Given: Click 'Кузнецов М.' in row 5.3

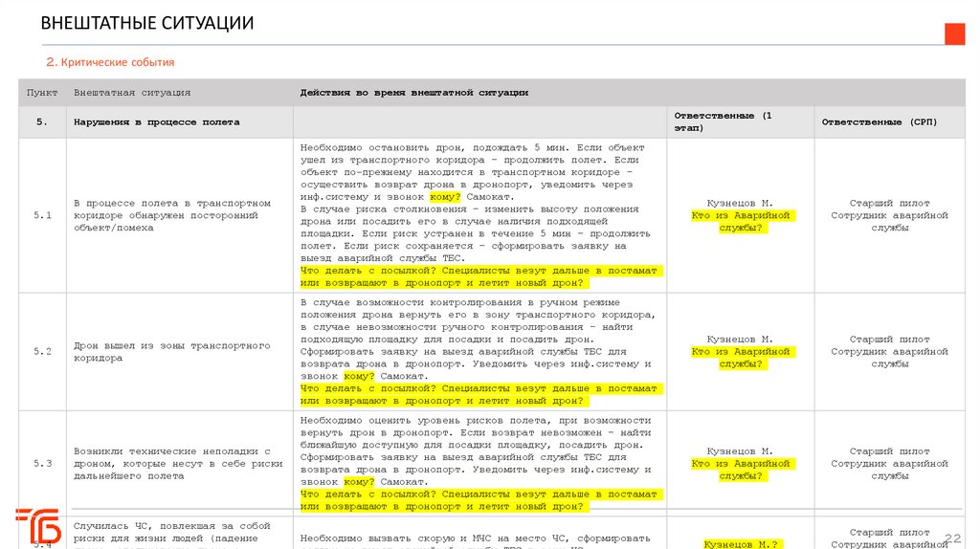Looking at the screenshot, I should 740,450.
